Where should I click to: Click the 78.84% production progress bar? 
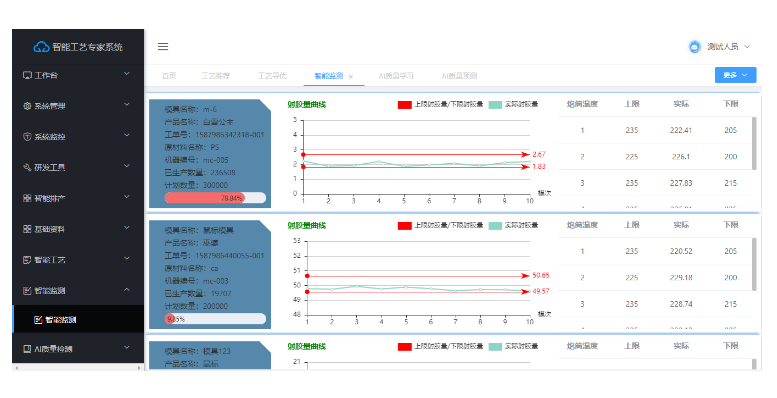215,198
